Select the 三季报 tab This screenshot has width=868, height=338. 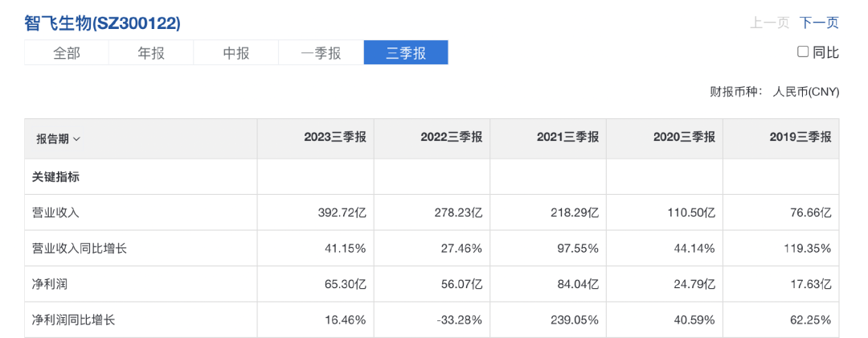406,53
